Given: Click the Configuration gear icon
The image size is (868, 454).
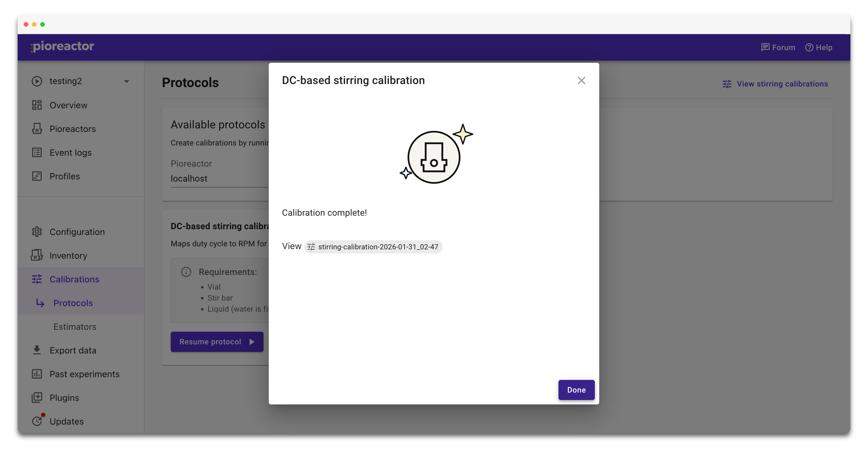Looking at the screenshot, I should 37,232.
